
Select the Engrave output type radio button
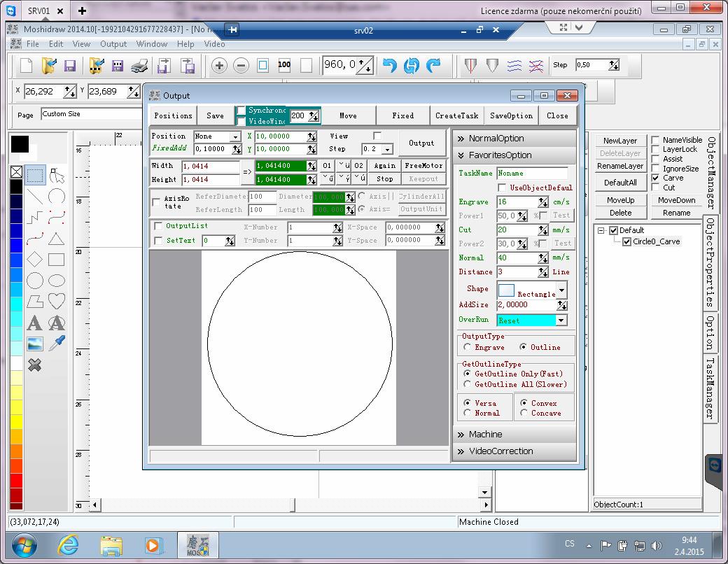tap(468, 347)
